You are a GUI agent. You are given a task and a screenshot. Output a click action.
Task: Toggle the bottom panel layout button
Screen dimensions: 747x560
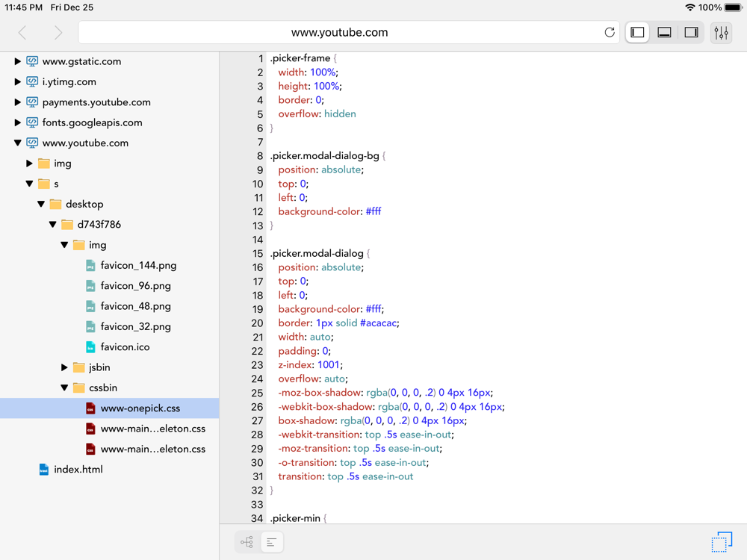[x=664, y=32]
